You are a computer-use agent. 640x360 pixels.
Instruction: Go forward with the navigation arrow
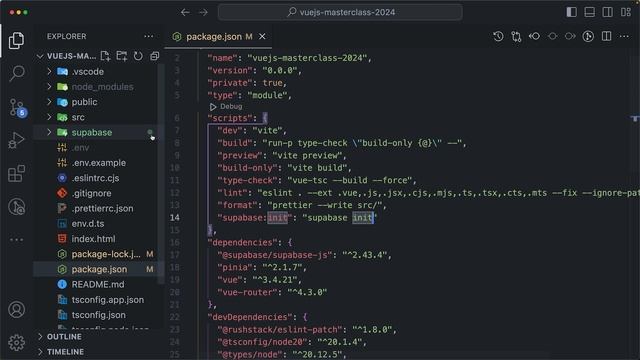tap(203, 12)
